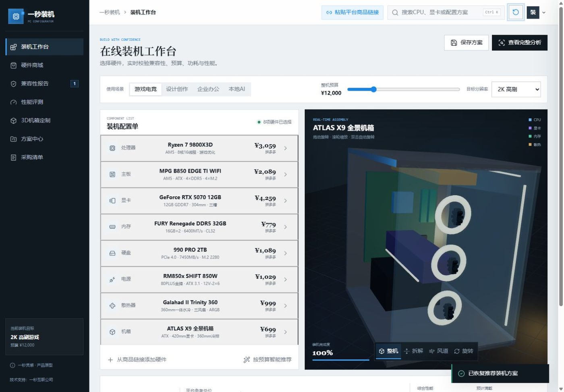Image resolution: width=564 pixels, height=392 pixels.
Task: Go to 性能评测 in the sidebar
Action: tap(45, 102)
